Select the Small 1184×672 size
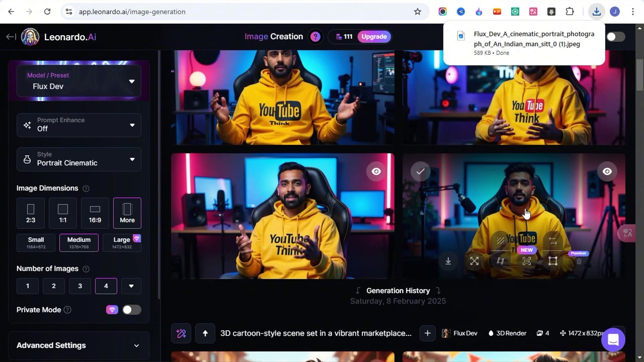Image resolution: width=644 pixels, height=362 pixels. (36, 243)
